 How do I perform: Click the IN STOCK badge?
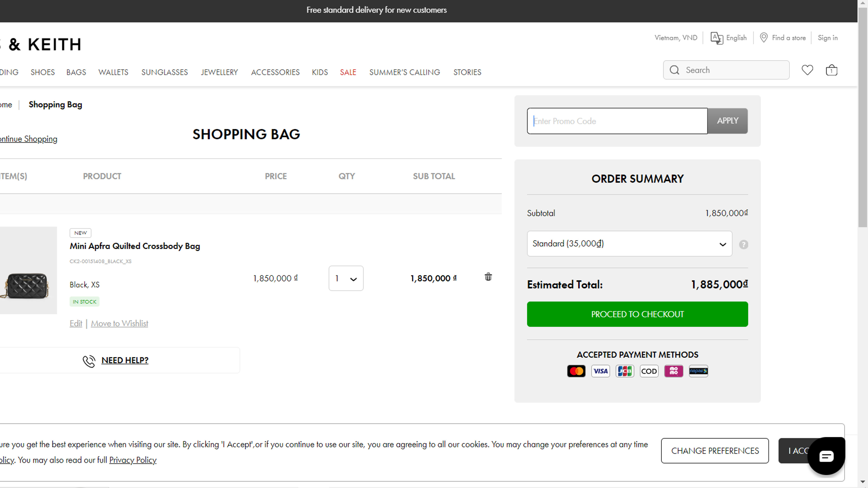pos(84,301)
